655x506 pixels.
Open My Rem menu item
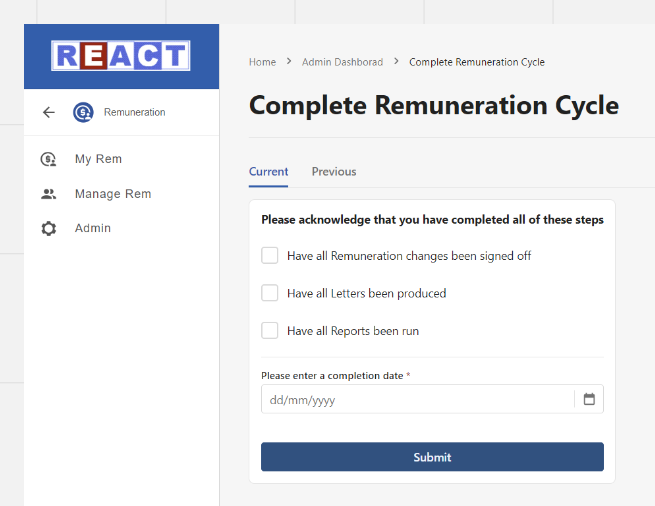tap(98, 159)
